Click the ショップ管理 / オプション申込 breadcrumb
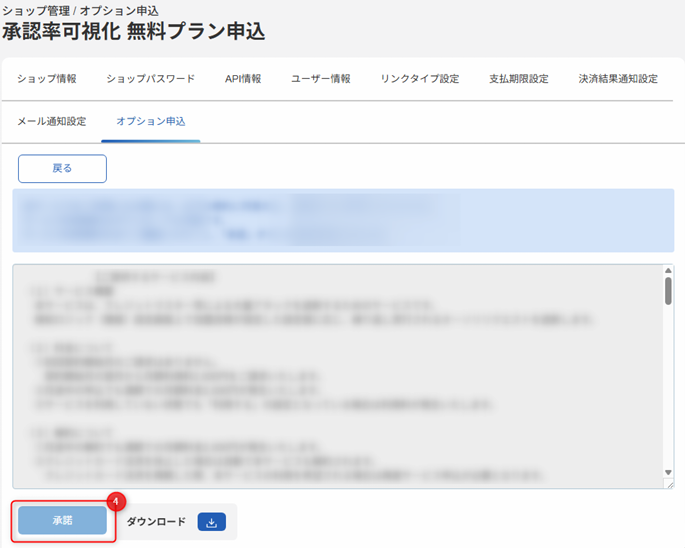The image size is (700, 550). click(80, 10)
